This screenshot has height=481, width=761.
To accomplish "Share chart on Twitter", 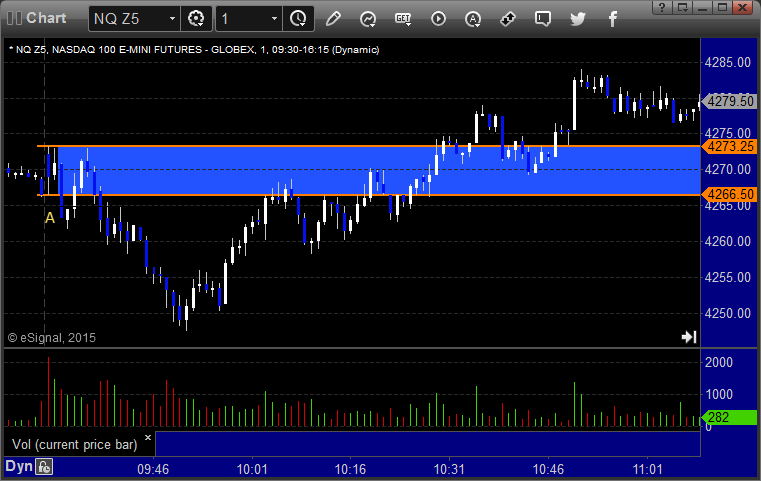I will point(578,19).
